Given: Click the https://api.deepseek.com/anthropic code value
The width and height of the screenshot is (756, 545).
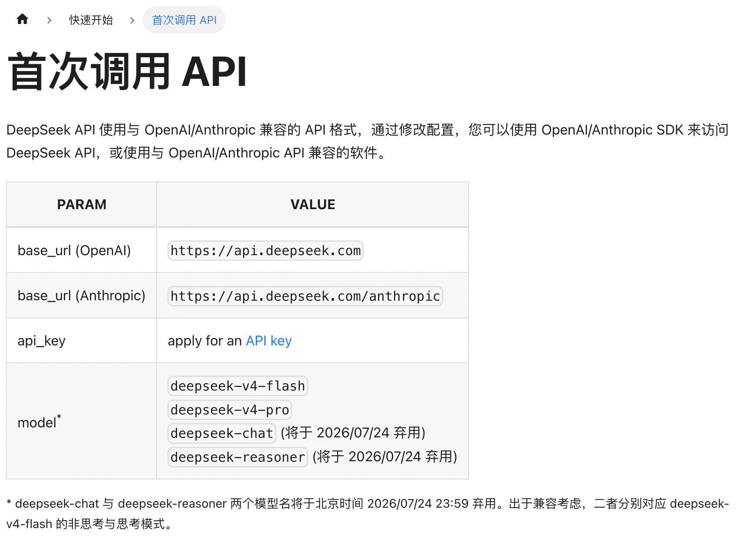Looking at the screenshot, I should pyautogui.click(x=305, y=296).
